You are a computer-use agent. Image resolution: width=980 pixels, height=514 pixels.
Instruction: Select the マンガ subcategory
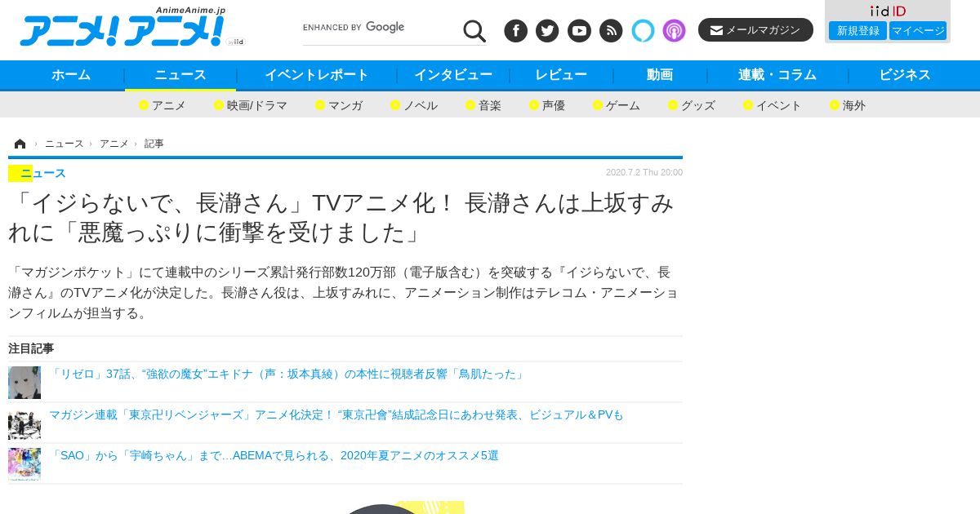[x=339, y=105]
